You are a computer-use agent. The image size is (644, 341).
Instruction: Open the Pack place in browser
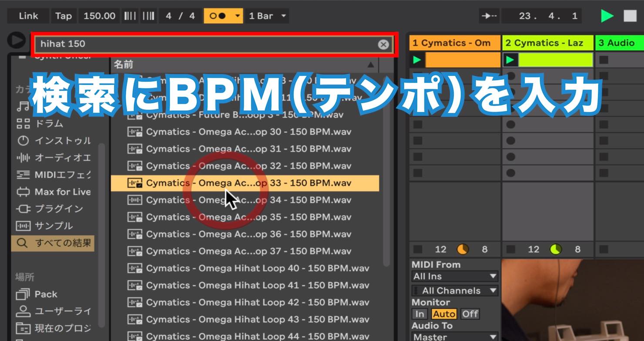pos(37,294)
